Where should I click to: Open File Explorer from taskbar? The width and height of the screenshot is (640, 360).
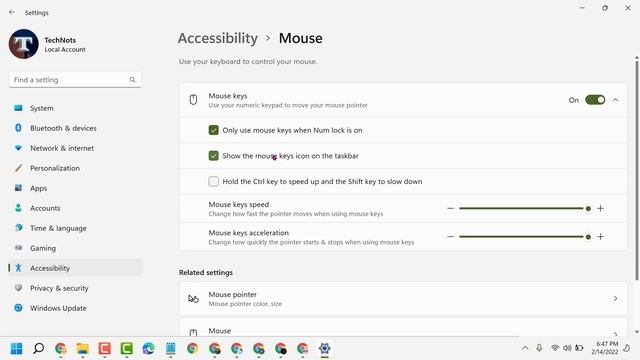(82, 349)
